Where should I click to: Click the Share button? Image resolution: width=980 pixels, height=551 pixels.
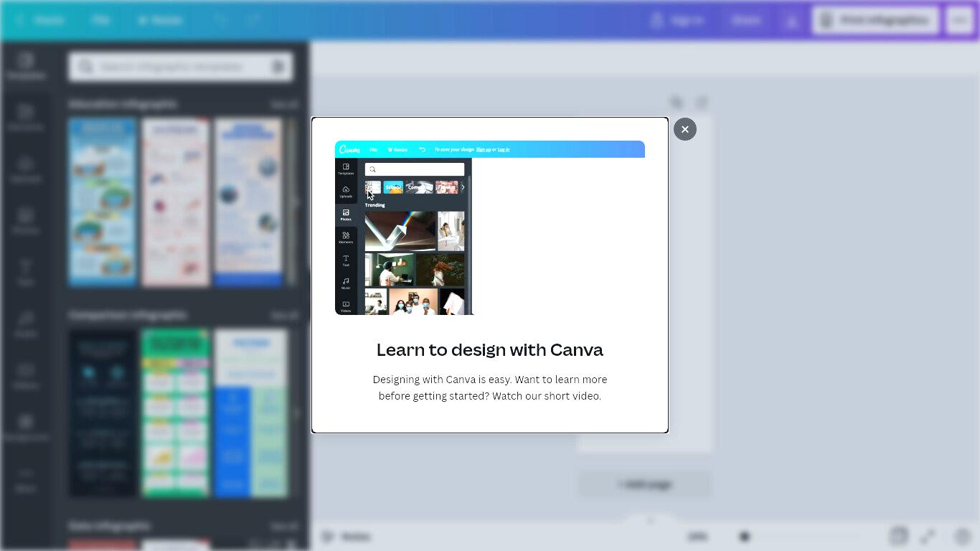click(746, 20)
